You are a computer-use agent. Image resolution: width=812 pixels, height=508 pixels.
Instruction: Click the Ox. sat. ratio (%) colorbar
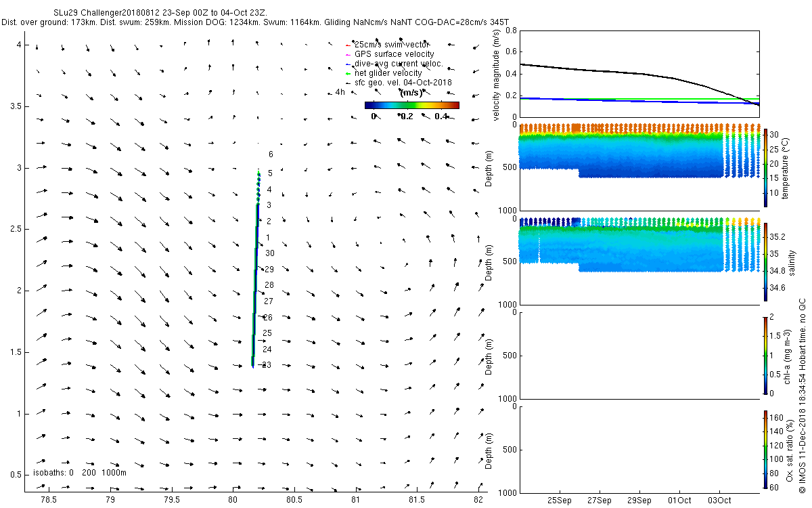point(765,449)
